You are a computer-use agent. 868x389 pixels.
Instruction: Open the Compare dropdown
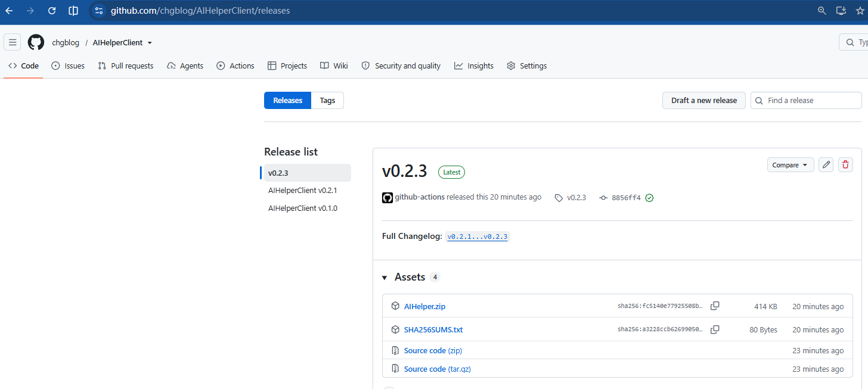(x=790, y=165)
